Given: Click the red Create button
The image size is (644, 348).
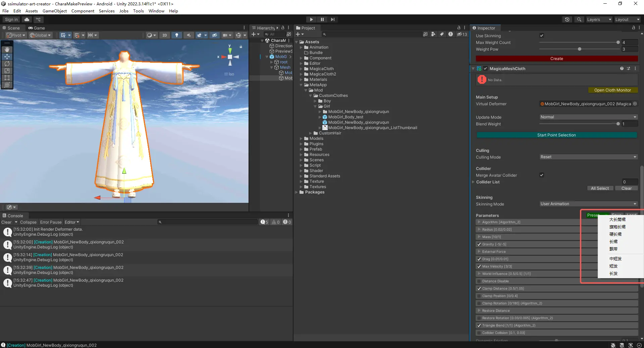Looking at the screenshot, I should [x=557, y=59].
